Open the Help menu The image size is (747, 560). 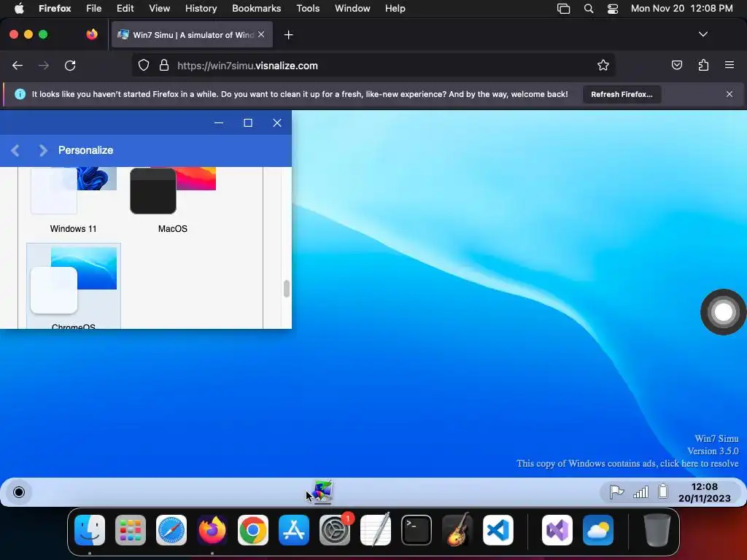pos(395,9)
